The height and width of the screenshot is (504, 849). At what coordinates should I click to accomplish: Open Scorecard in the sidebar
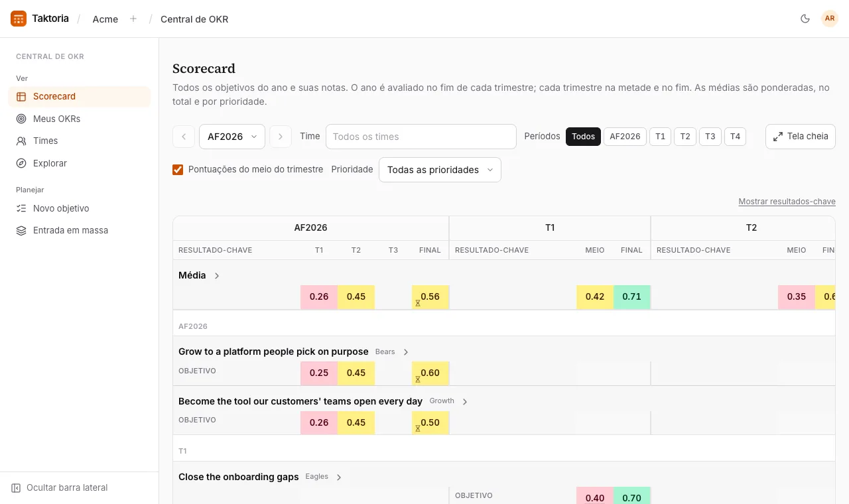80,96
